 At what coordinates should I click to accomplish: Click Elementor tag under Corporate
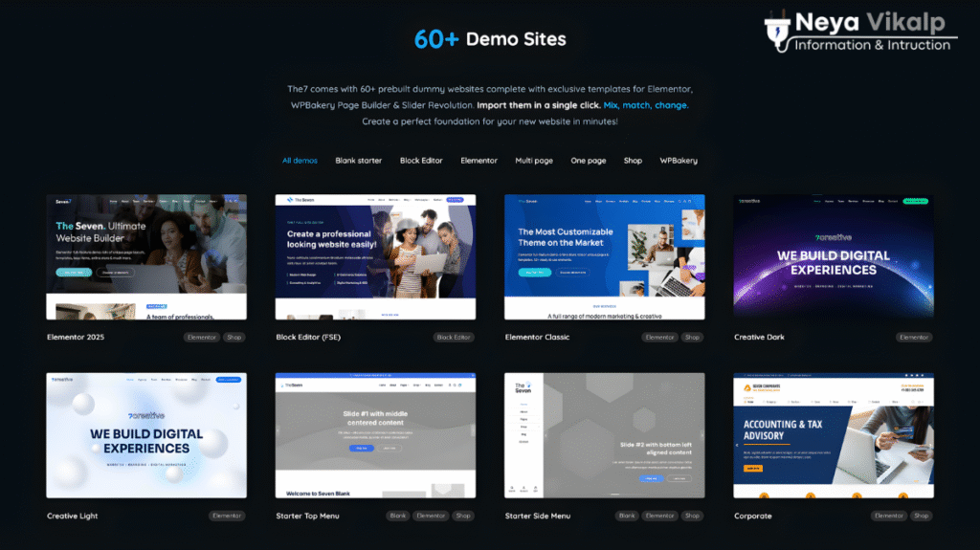[x=889, y=516]
